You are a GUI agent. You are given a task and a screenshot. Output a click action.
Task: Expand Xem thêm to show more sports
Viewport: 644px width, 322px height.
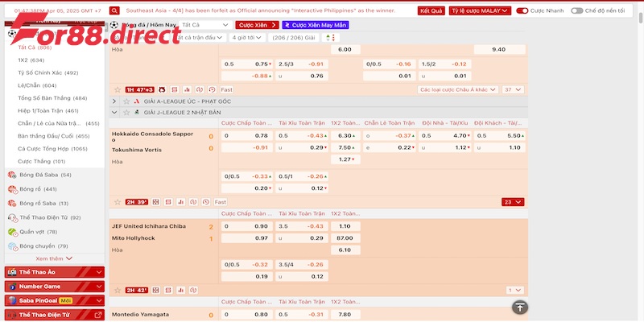point(54,258)
